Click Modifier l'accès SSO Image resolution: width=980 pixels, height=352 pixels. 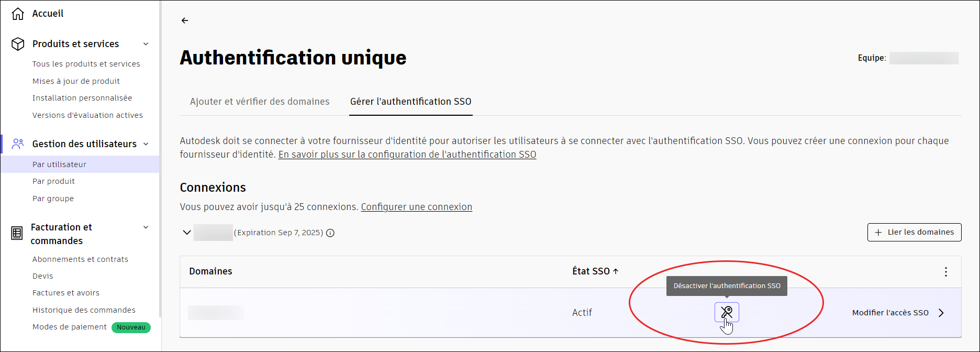pos(898,313)
